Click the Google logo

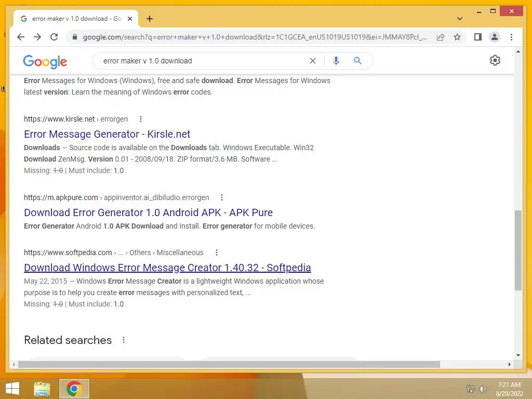tap(45, 61)
